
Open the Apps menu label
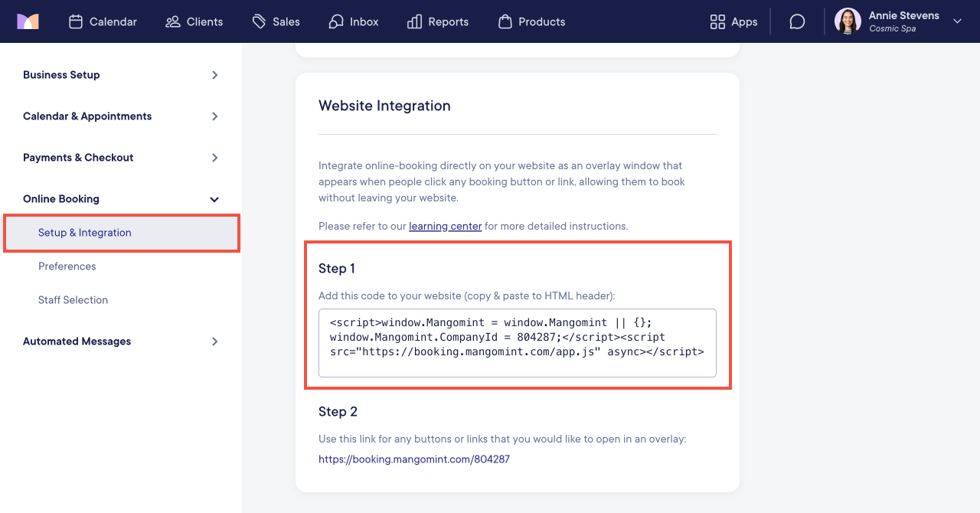[744, 21]
